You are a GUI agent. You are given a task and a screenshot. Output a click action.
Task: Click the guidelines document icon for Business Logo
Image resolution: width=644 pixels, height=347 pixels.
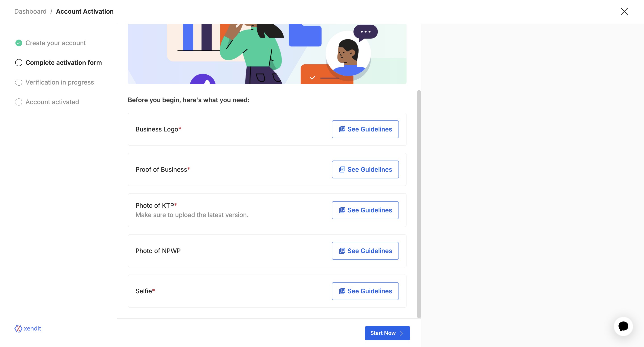[x=342, y=129]
